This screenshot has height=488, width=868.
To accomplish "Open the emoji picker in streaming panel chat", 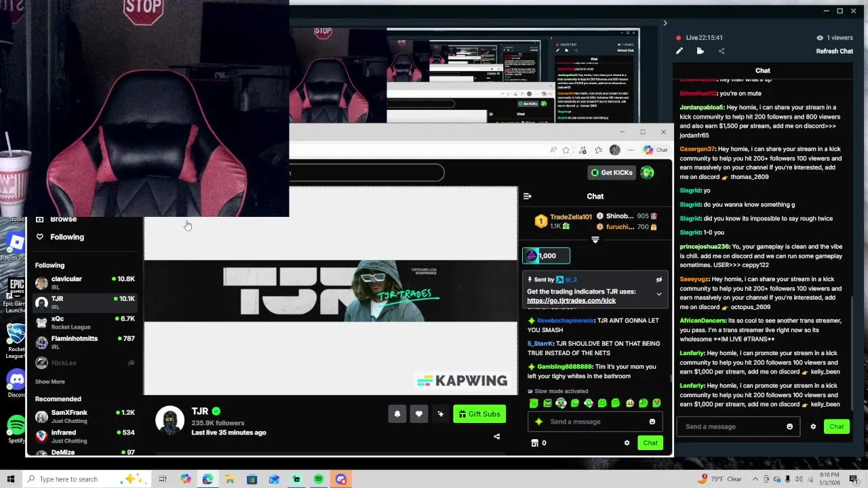I will point(789,426).
